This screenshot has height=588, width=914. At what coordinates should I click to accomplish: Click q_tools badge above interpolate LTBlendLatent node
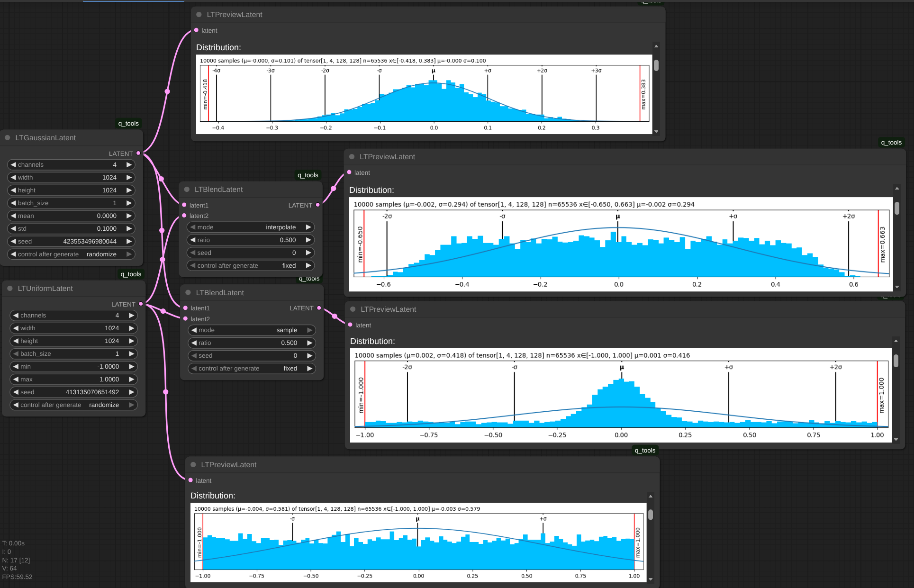(308, 175)
